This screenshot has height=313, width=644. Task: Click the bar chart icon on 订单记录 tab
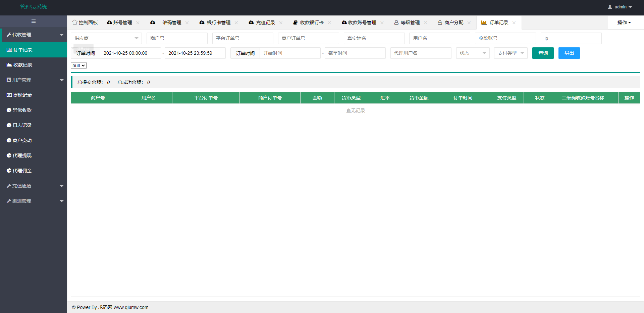pos(484,23)
